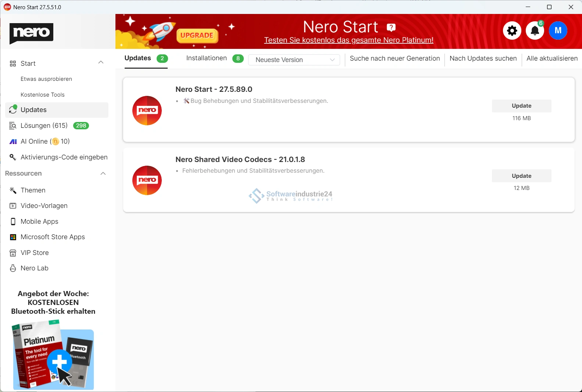Viewport: 582px width, 392px height.
Task: Update Nero Start 27.5.89.0
Action: point(521,106)
